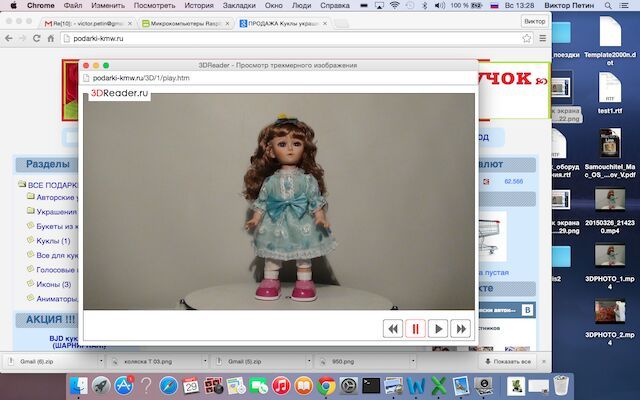
Task: Open Safari from the Dock
Action: click(169, 386)
